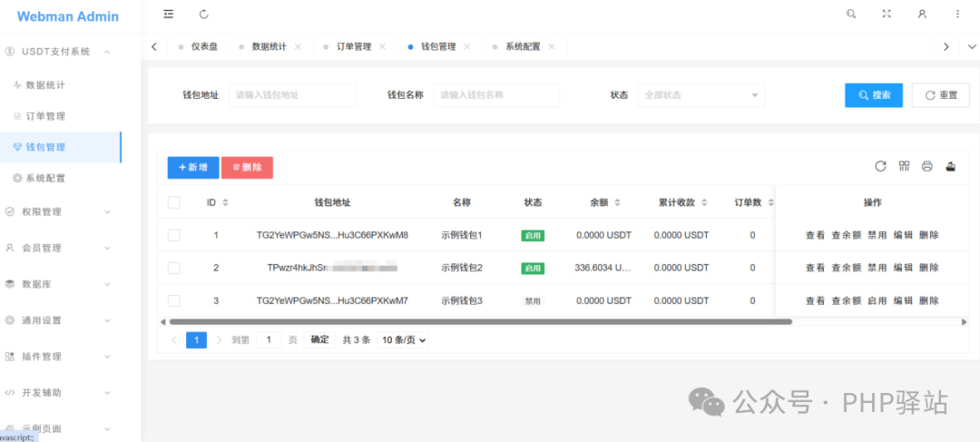Refresh the wallet table with the reload icon

click(880, 166)
